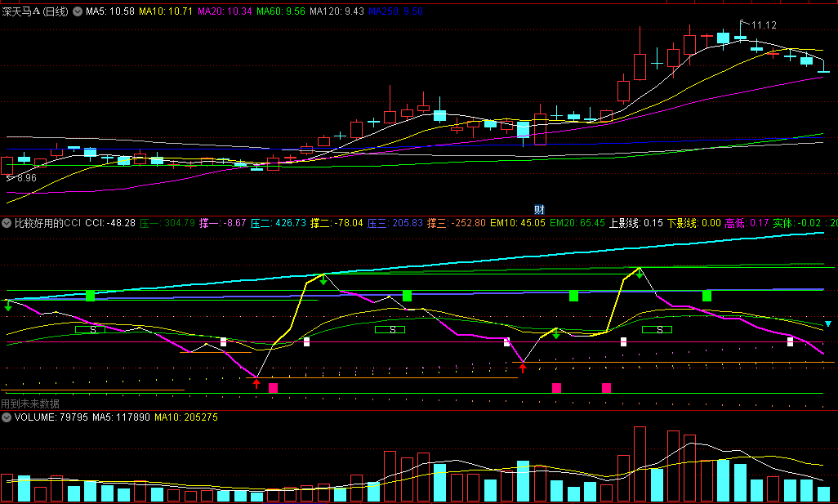This screenshot has height=504, width=838.
Task: Click the 压二: 426.73 value
Action: pos(278,223)
